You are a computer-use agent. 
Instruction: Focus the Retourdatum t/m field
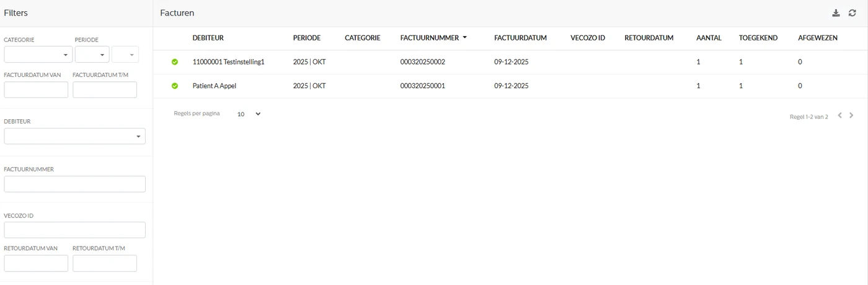[x=105, y=263]
